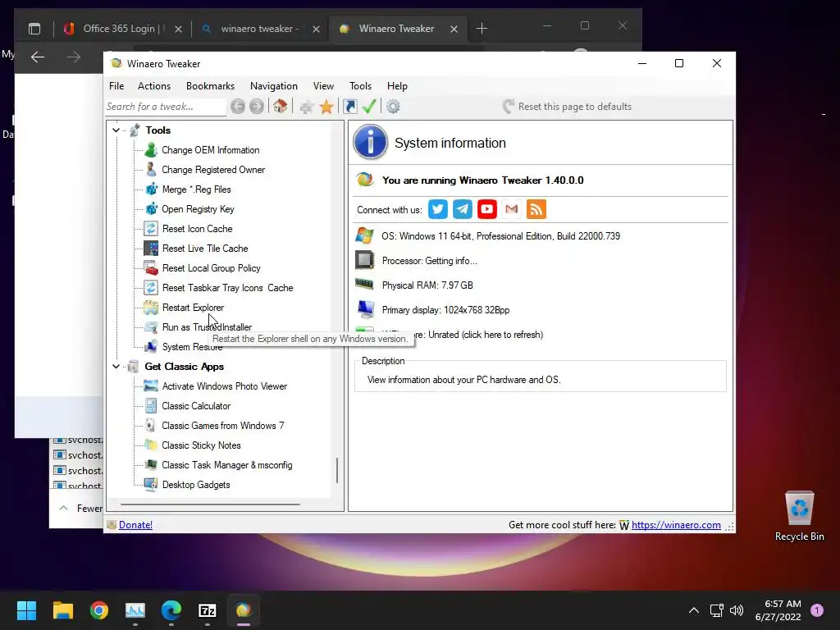Select Reset Live Tile Cache item

(x=205, y=249)
